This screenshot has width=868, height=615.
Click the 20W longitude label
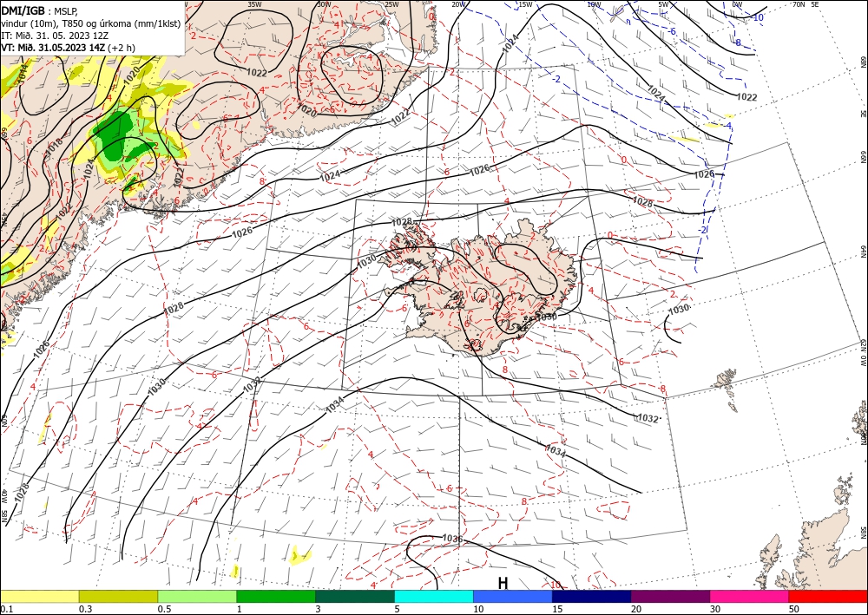click(458, 4)
